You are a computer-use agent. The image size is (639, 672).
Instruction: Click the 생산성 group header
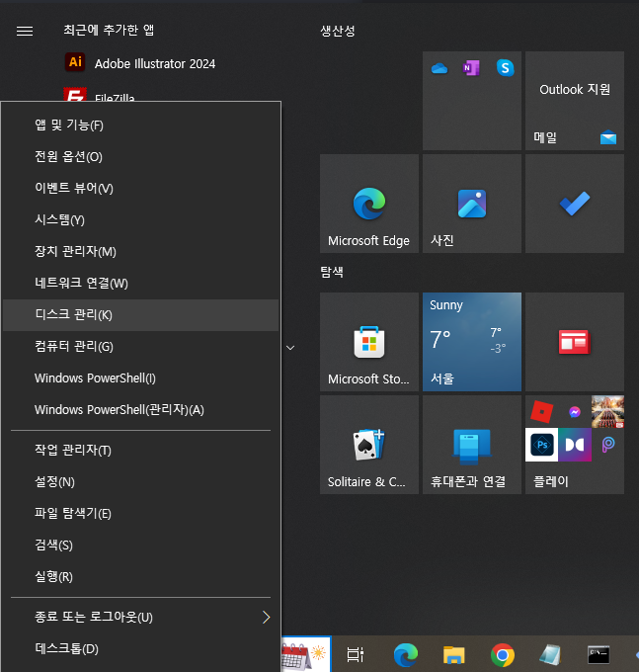pos(338,31)
